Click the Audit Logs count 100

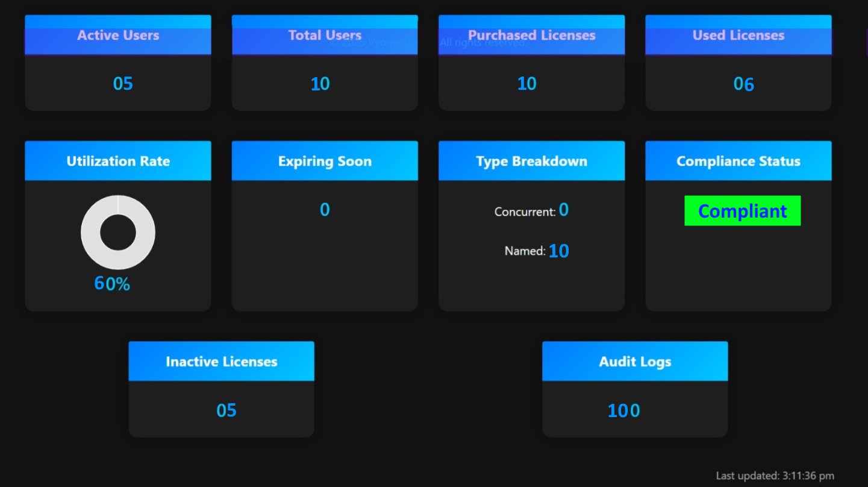coord(623,410)
